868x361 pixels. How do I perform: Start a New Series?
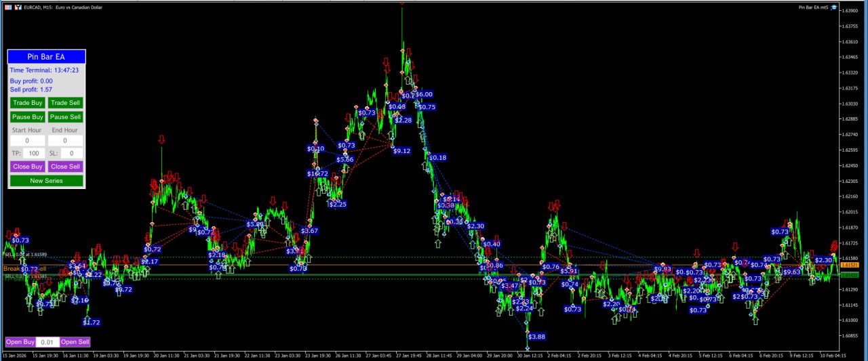(x=47, y=181)
